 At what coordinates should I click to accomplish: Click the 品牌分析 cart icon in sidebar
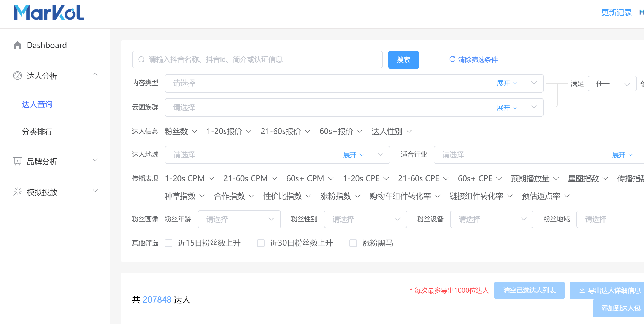coord(17,161)
